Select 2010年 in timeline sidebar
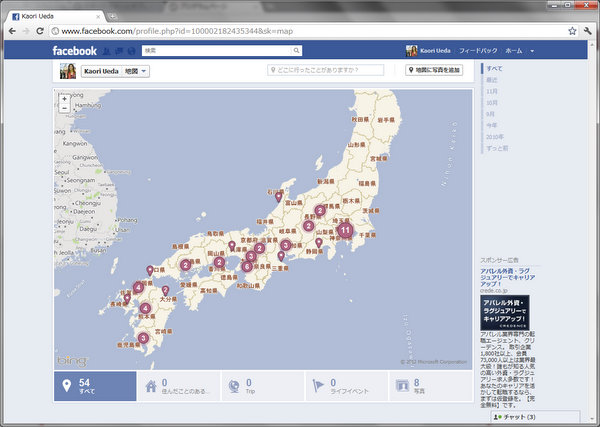Image resolution: width=600 pixels, height=427 pixels. coord(495,137)
